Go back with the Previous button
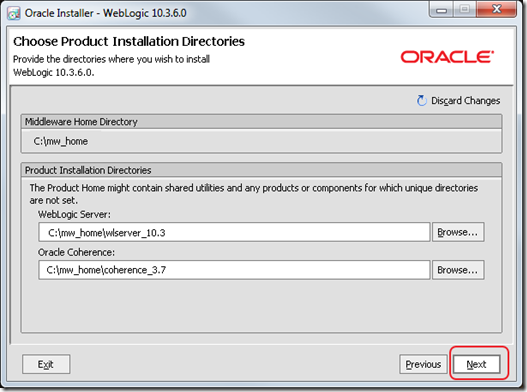This screenshot has height=392, width=527. pos(423,364)
